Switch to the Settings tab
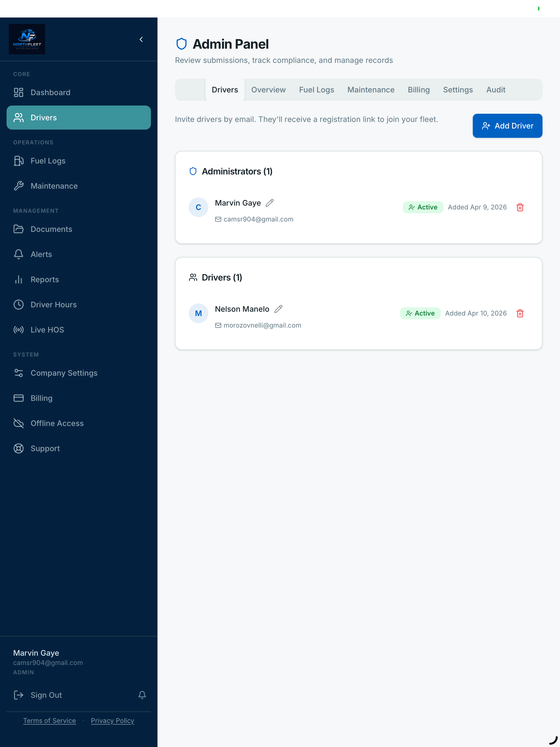Image resolution: width=560 pixels, height=747 pixels. (458, 90)
